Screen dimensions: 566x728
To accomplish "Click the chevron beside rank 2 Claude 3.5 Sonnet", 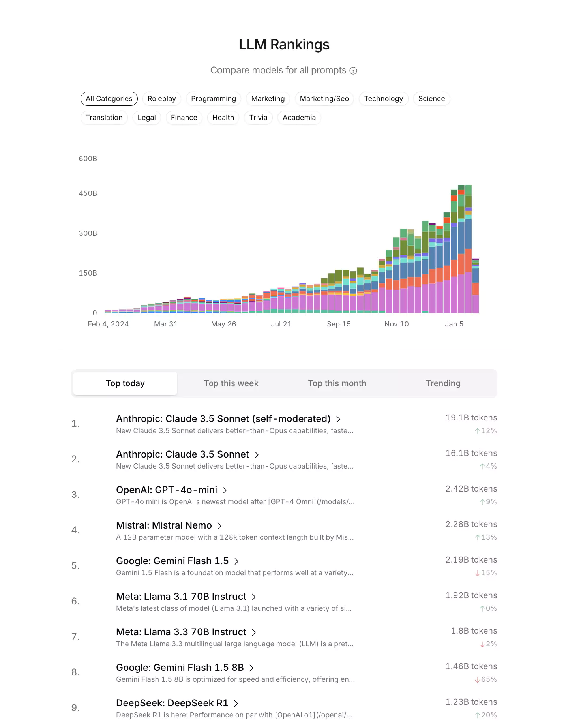I will 257,455.
